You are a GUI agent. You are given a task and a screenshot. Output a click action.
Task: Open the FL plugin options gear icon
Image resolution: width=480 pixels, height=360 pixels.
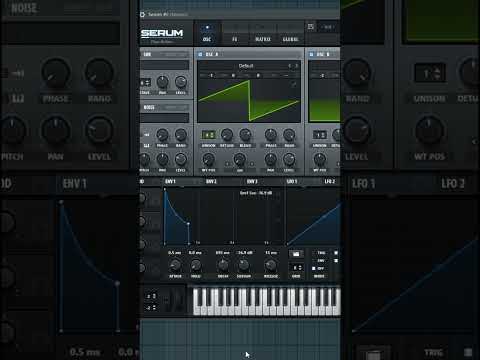point(142,14)
